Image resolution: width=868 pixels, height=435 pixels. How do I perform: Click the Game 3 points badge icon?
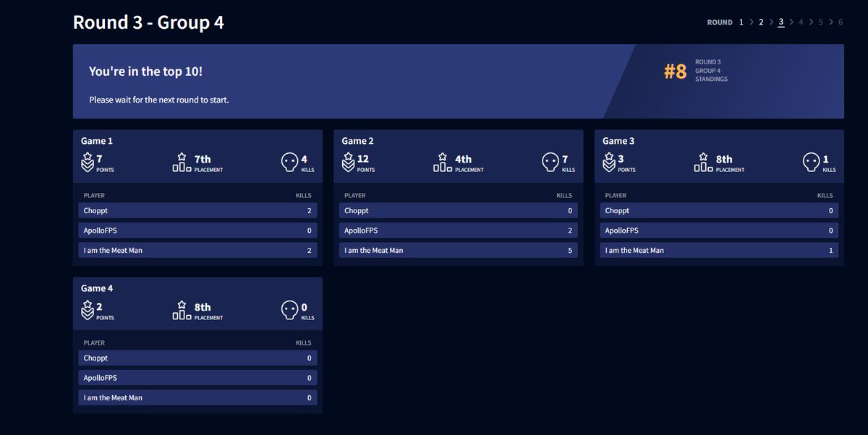click(610, 163)
